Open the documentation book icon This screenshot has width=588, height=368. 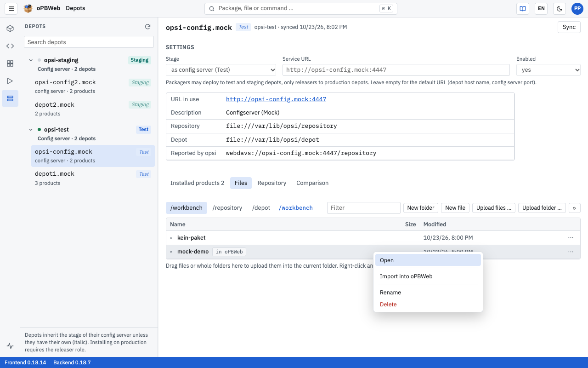coord(523,8)
